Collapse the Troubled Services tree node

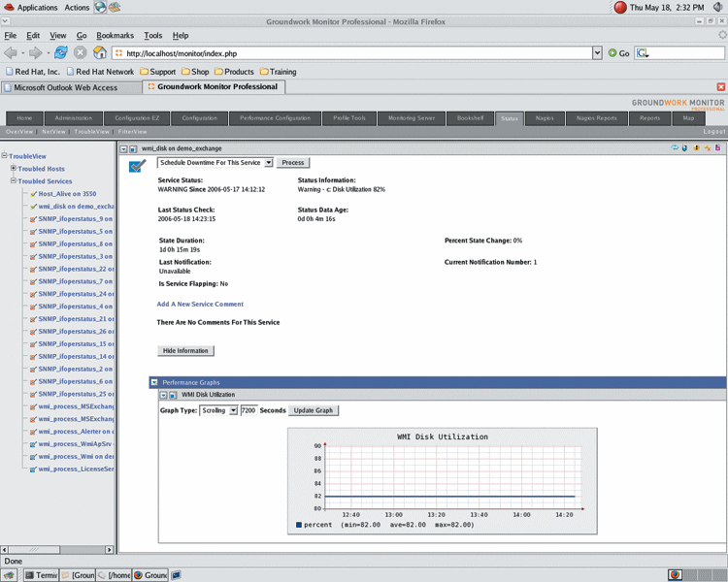tap(14, 180)
